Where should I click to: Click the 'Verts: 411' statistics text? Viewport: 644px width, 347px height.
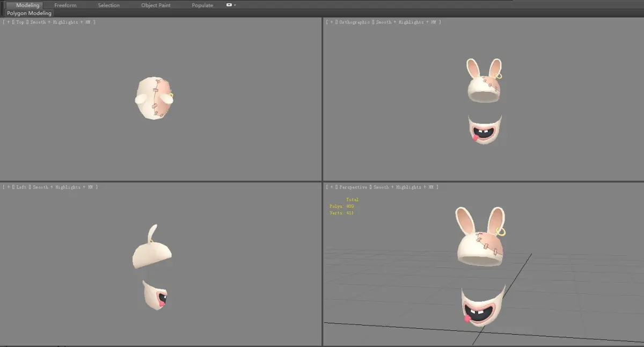[x=342, y=213]
